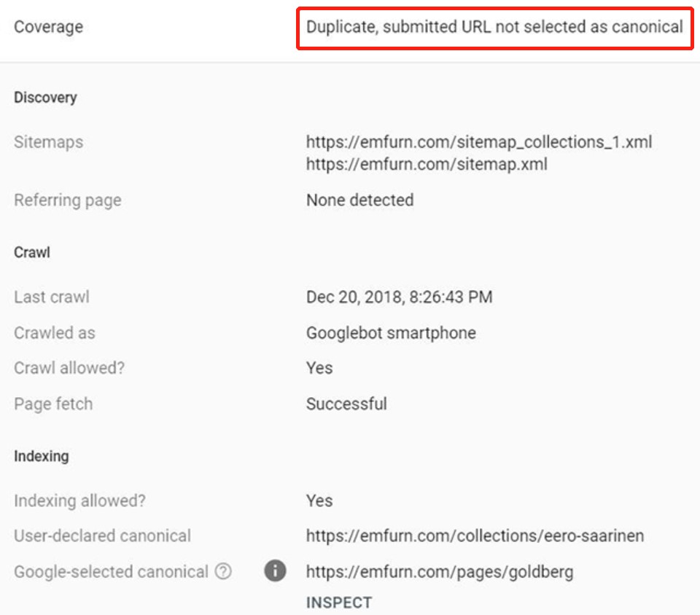This screenshot has width=700, height=615.
Task: Click the 'Indexing allowed?' label
Action: tap(77, 501)
